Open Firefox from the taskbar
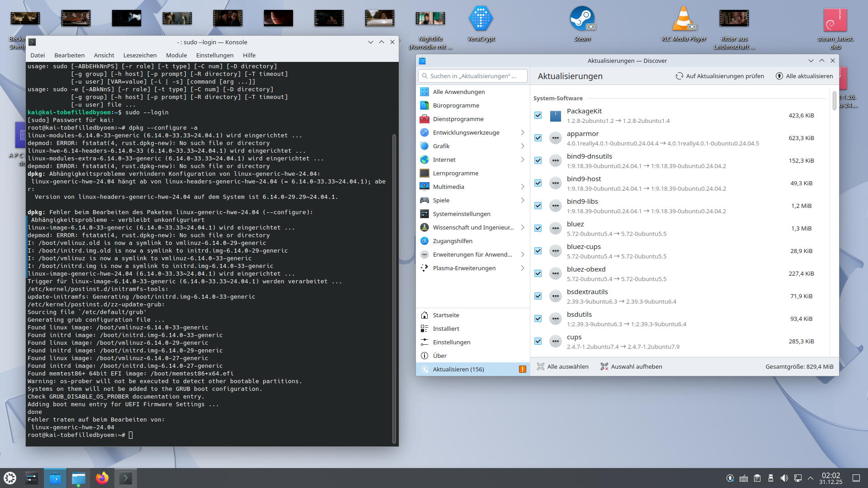Viewport: 868px width, 488px height. 102,478
